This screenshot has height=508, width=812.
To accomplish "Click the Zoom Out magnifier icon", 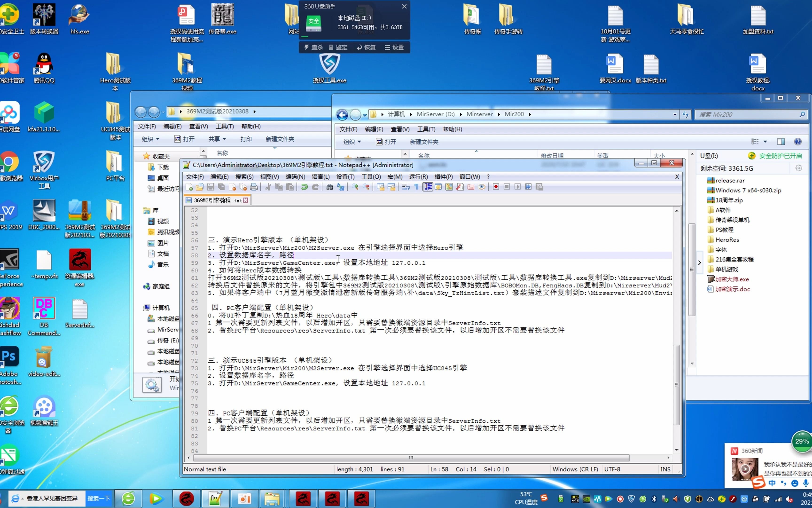I will [366, 187].
